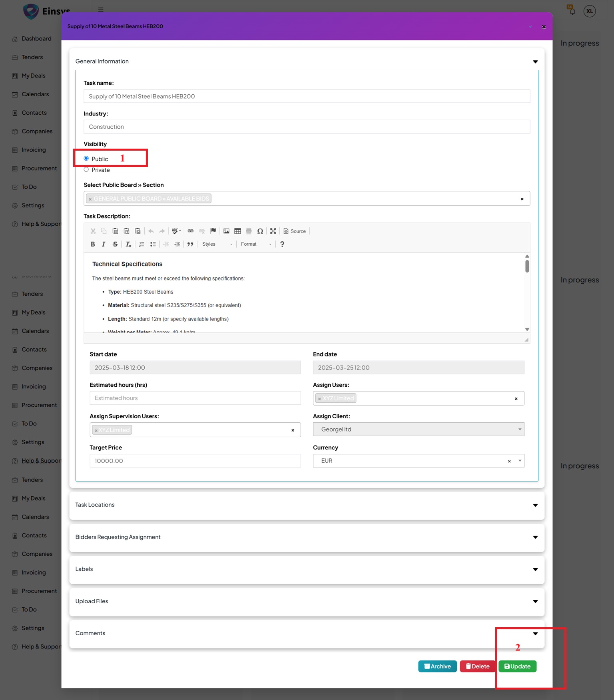614x700 pixels.
Task: Open Dashboard in the sidebar
Action: [x=32, y=39]
